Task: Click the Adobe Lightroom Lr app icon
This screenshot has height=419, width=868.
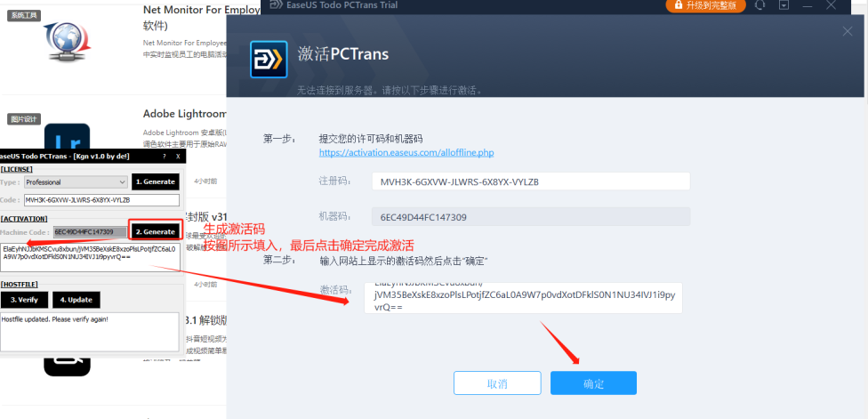Action: (x=67, y=138)
